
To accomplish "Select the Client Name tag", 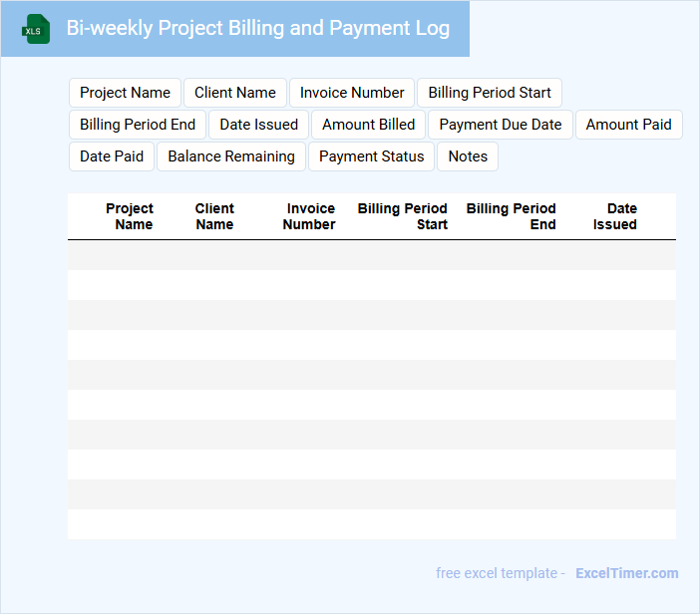I will (235, 93).
